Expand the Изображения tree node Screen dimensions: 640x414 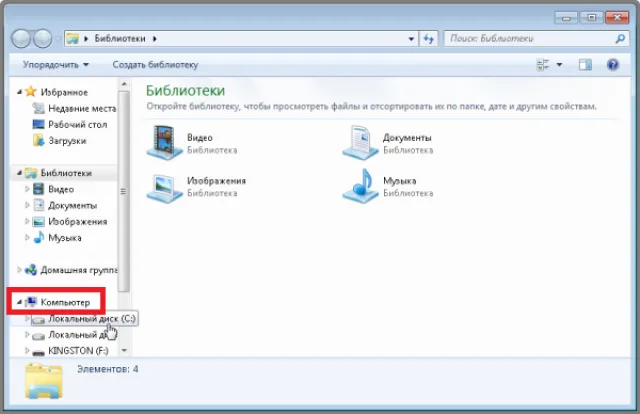point(27,221)
